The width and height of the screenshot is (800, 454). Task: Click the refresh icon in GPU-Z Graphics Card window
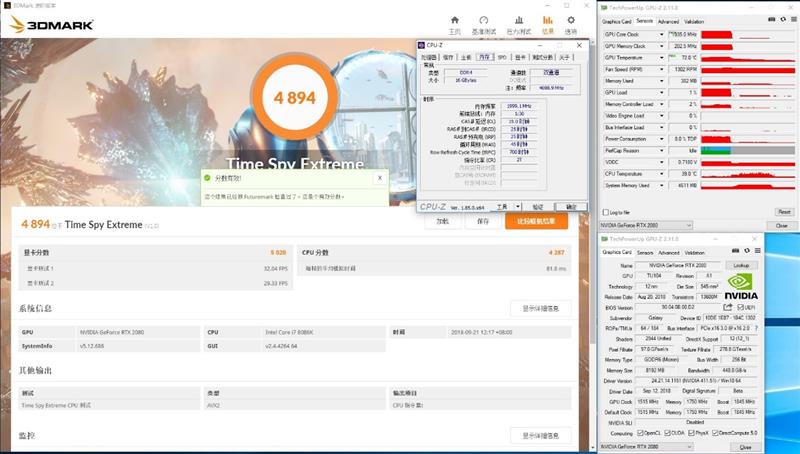click(747, 250)
